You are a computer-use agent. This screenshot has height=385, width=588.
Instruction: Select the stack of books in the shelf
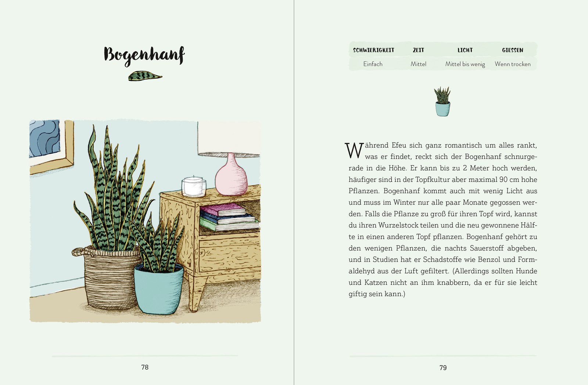[x=229, y=217]
